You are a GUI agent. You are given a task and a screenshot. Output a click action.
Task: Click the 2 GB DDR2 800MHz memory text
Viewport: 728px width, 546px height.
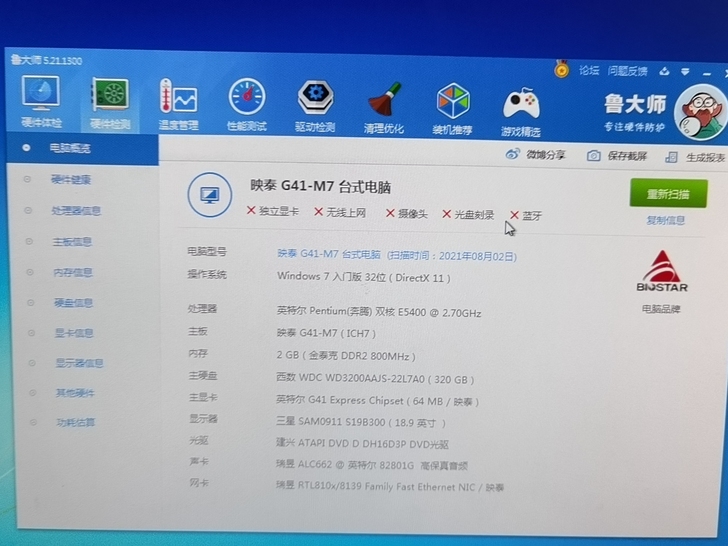click(346, 356)
